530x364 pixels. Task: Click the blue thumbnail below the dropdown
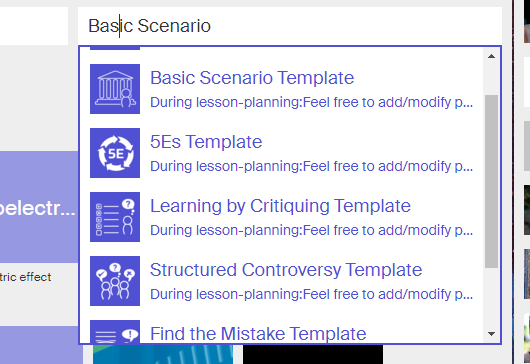[163, 354]
